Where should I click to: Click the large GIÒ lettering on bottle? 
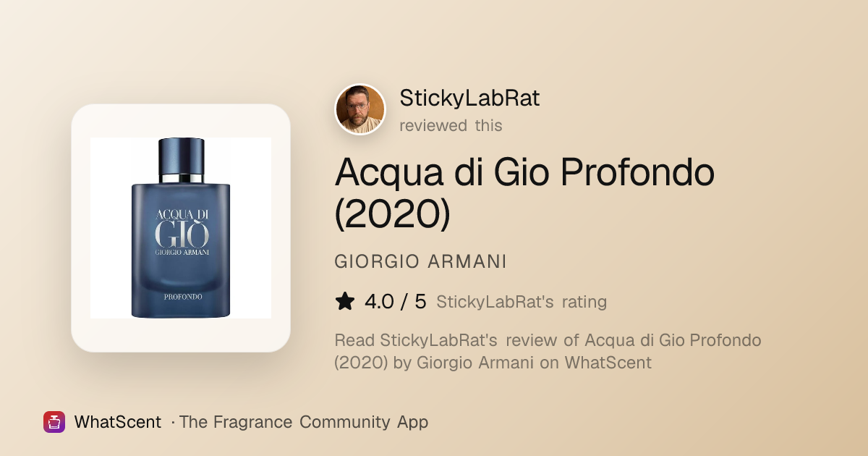pos(181,234)
